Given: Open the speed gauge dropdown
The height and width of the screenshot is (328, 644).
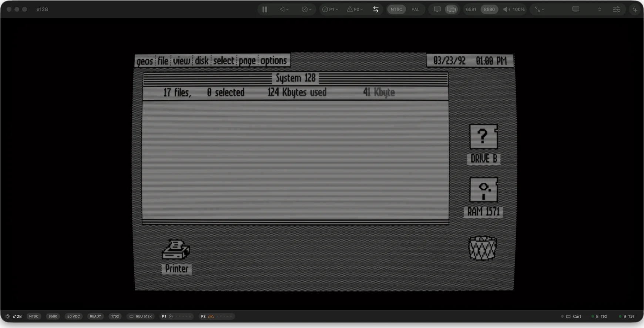Looking at the screenshot, I should point(306,9).
